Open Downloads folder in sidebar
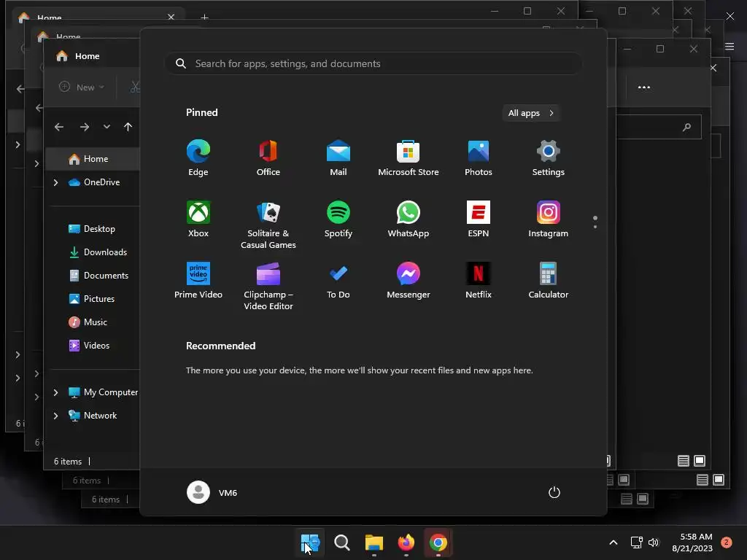 point(98,252)
